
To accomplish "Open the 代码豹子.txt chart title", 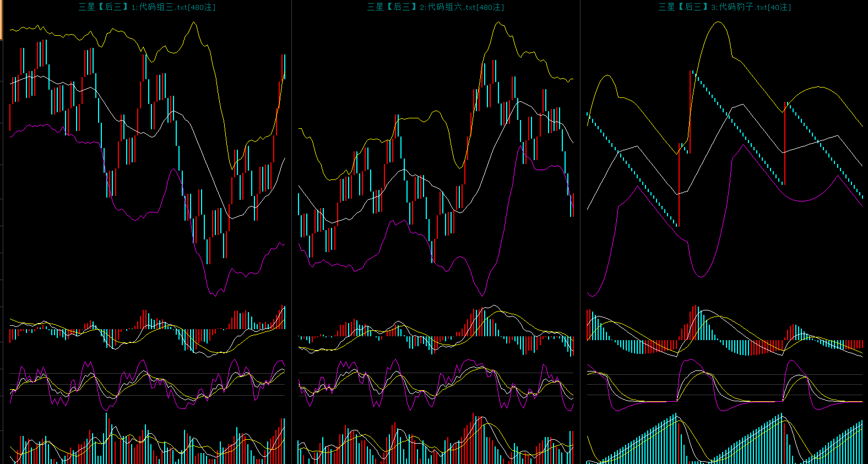I will coord(724,7).
